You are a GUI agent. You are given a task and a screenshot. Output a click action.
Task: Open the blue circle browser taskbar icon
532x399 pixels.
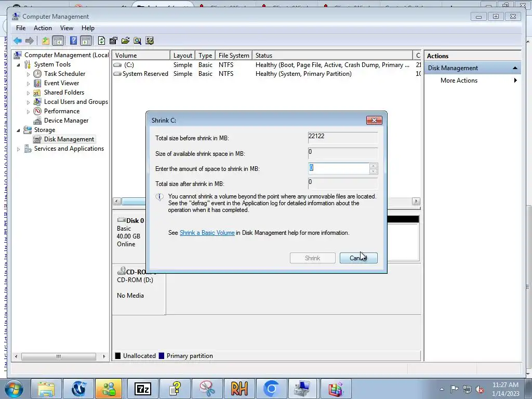[x=271, y=389]
